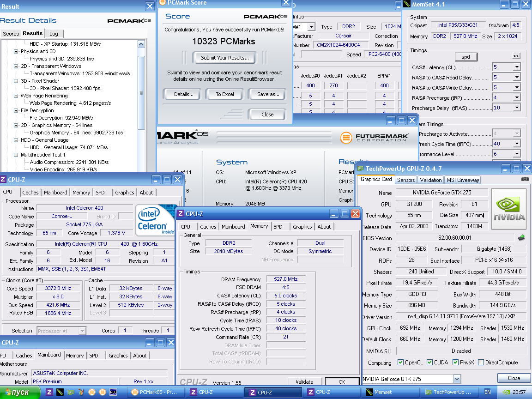This screenshot has height=399, width=532.
Task: Click the >> button in MemSet Timings
Action: [516, 56]
